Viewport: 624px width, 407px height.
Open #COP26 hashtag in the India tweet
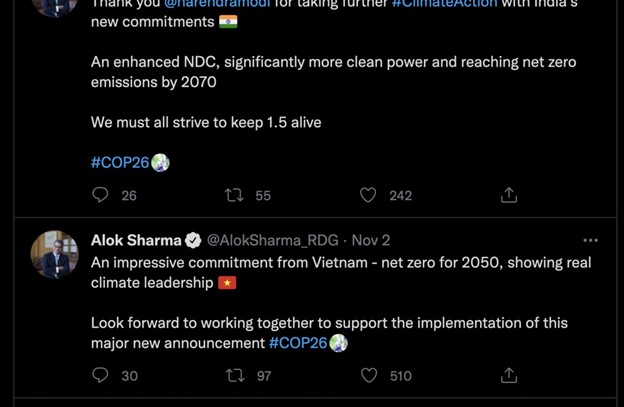(120, 162)
